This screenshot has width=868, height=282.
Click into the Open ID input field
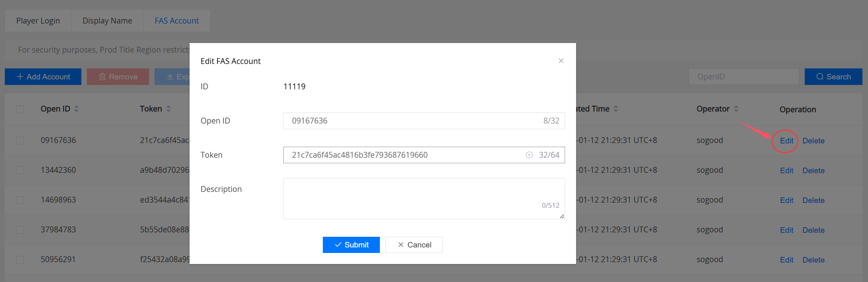click(x=412, y=121)
